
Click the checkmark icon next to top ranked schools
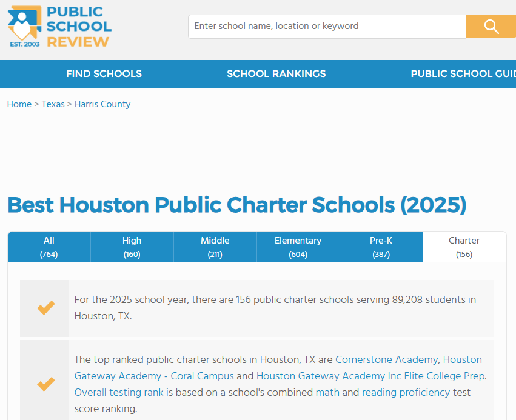44,384
